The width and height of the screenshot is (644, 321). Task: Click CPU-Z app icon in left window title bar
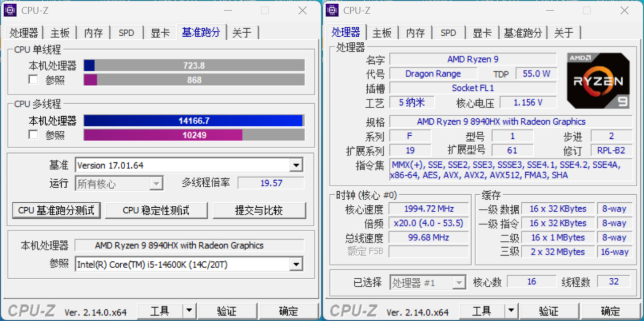tap(10, 10)
